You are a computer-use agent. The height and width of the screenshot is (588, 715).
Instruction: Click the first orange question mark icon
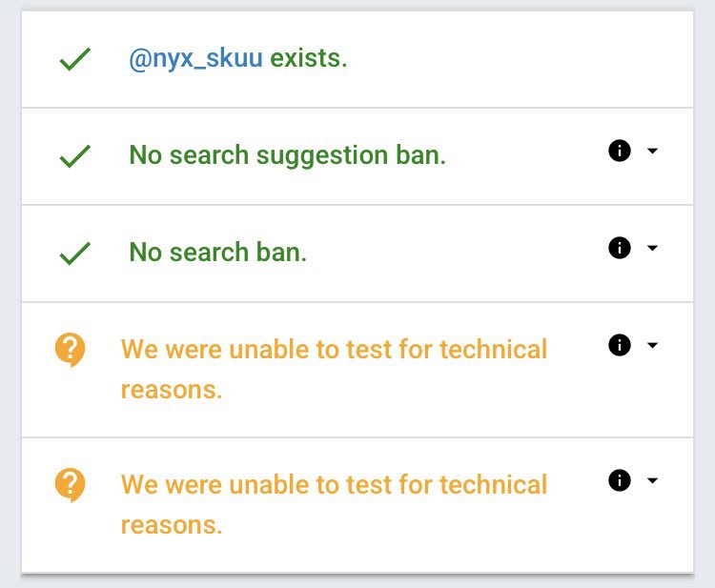tap(71, 351)
